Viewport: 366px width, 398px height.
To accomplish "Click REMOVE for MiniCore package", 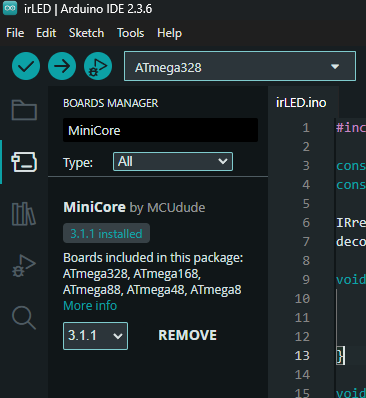I will click(188, 335).
